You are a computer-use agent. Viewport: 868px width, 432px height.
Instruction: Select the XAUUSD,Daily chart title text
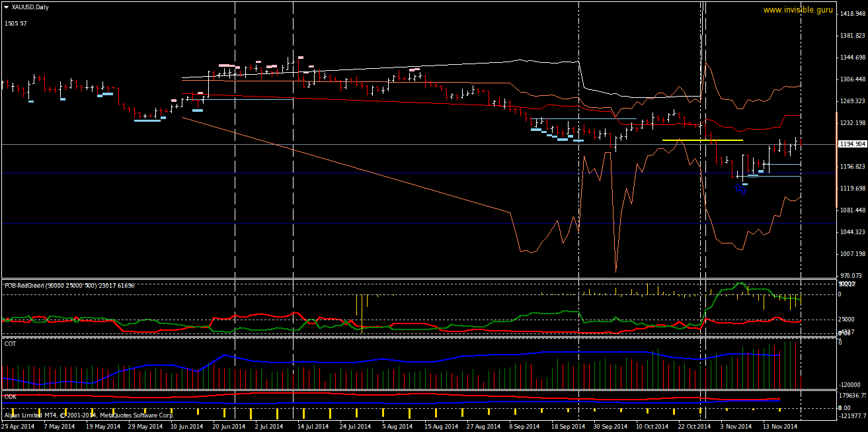pyautogui.click(x=30, y=7)
